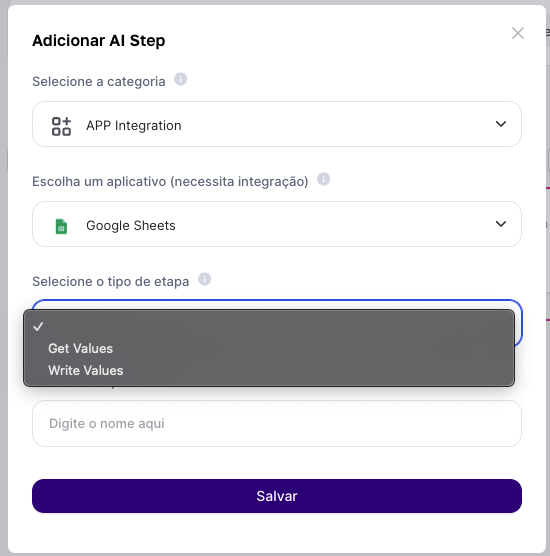The image size is (550, 556).
Task: Click the APP Integration grid-plus icon
Action: coord(61,126)
